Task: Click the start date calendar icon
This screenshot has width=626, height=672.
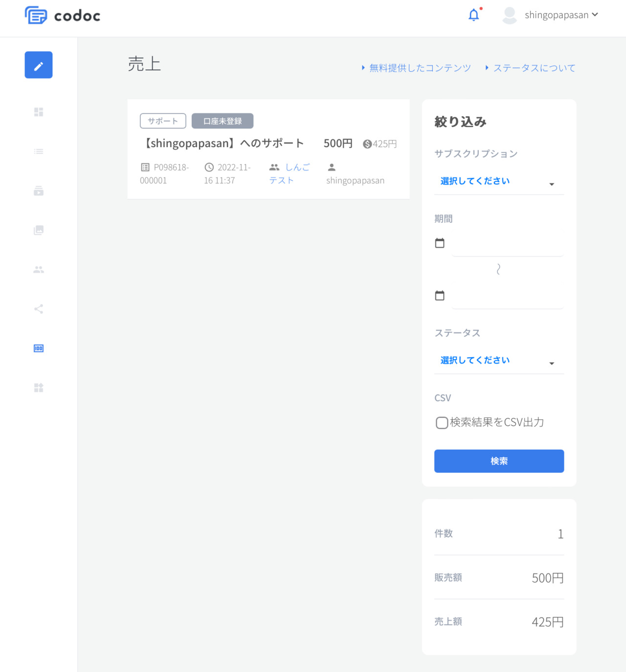Action: pos(439,242)
